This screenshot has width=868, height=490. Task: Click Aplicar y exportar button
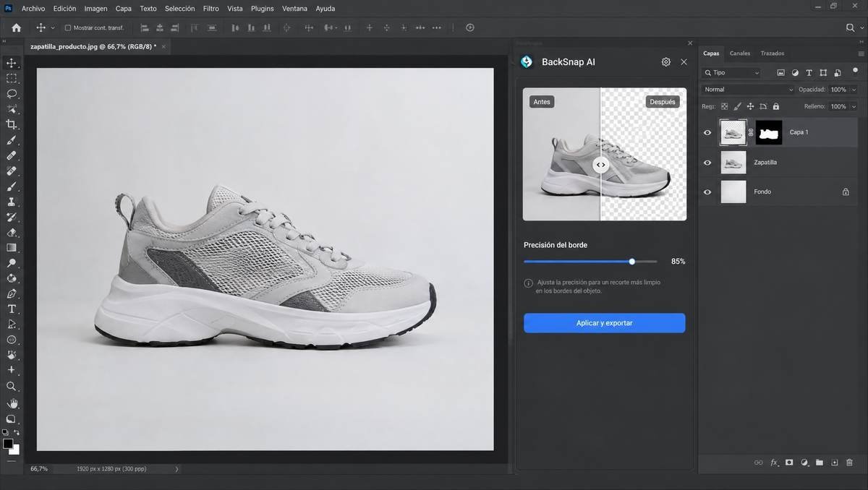[x=605, y=323]
